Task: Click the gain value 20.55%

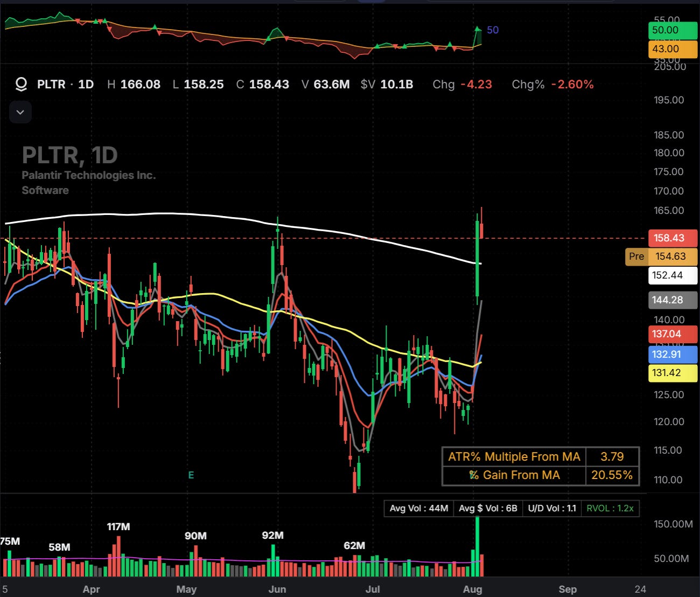Action: click(612, 475)
